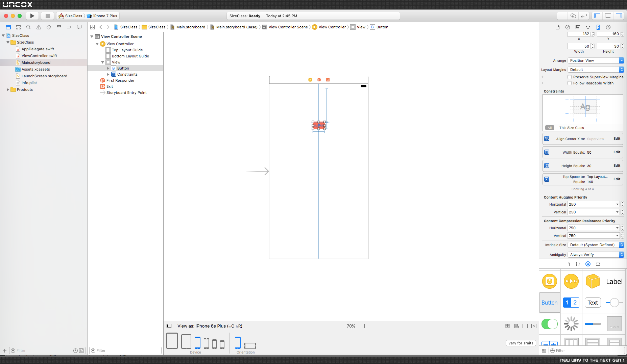This screenshot has width=627, height=364.
Task: Enable Preserve Superview Margins checkbox
Action: coord(570,77)
